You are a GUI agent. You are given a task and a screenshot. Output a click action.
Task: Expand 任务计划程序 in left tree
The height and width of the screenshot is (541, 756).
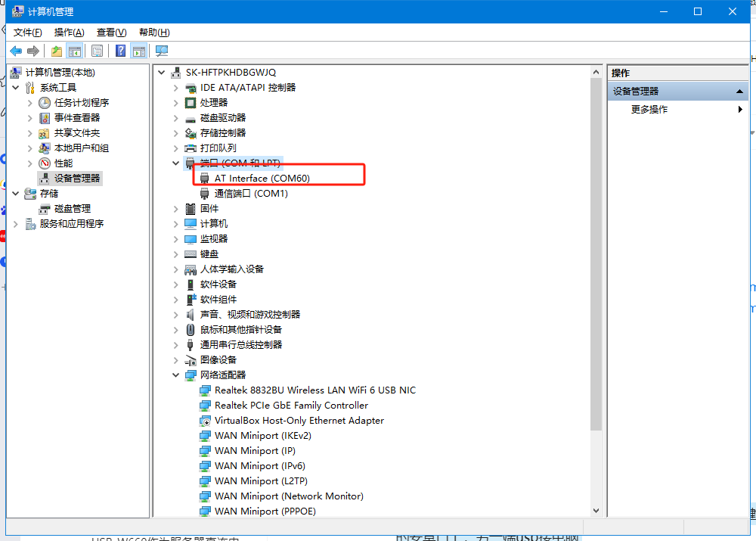pyautogui.click(x=30, y=103)
